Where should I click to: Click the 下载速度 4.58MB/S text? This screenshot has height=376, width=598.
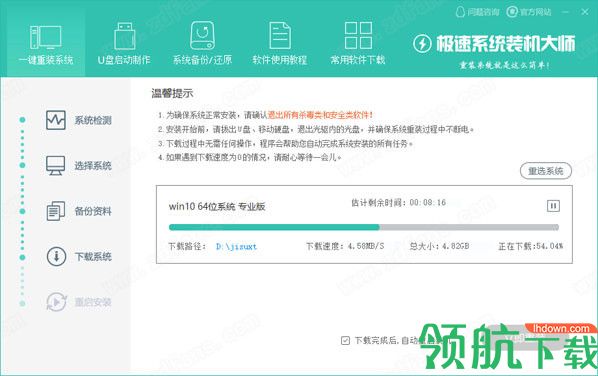coord(345,246)
